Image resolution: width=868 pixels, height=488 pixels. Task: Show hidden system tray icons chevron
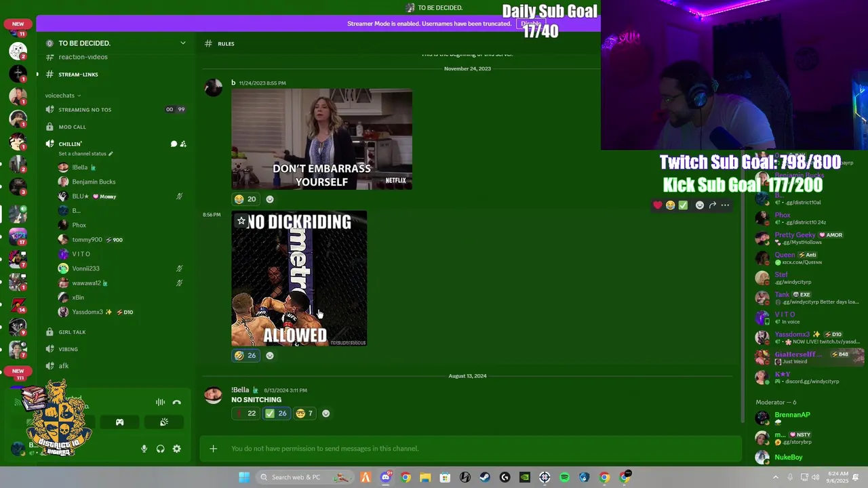tap(776, 477)
